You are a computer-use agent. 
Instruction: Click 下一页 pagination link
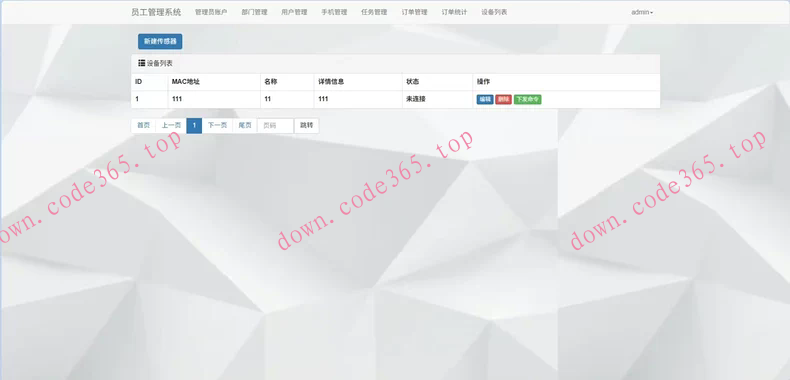217,125
